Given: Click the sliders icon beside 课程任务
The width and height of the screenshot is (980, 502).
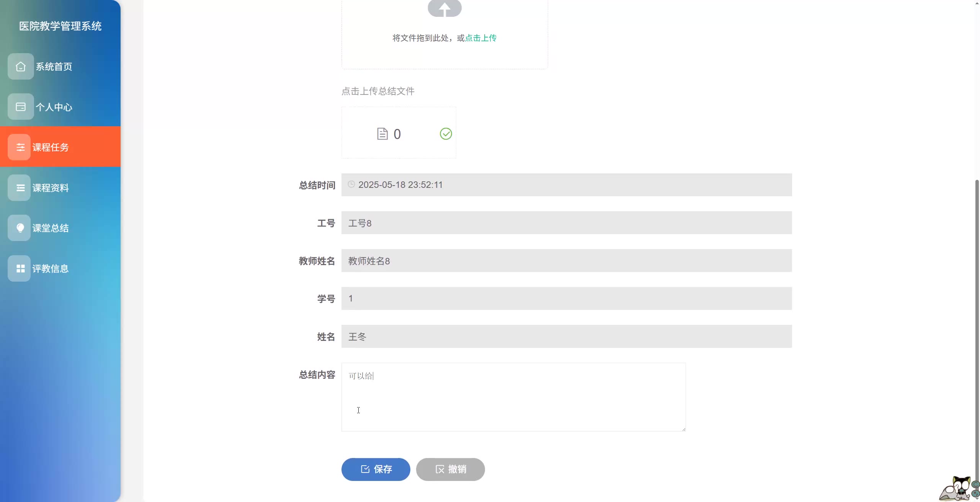Looking at the screenshot, I should pos(20,147).
